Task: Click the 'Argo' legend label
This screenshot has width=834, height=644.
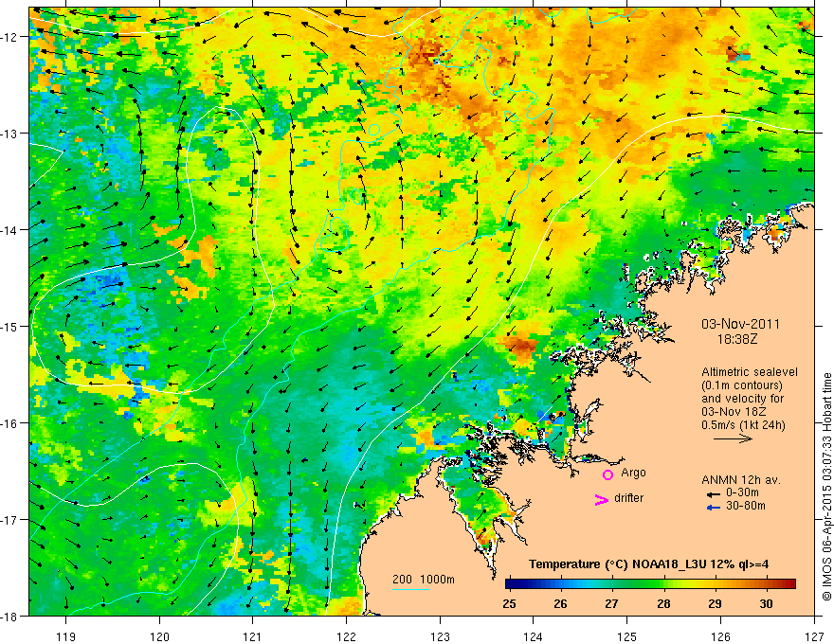Action: coord(633,473)
